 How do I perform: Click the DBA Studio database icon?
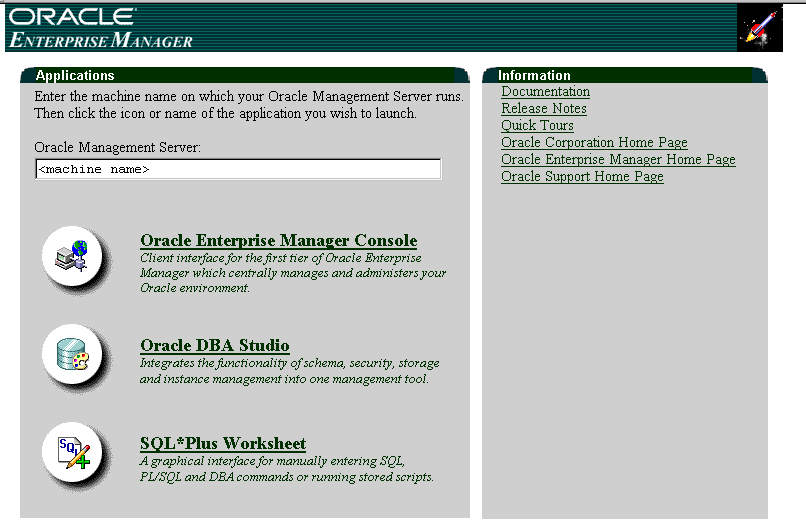[x=72, y=354]
